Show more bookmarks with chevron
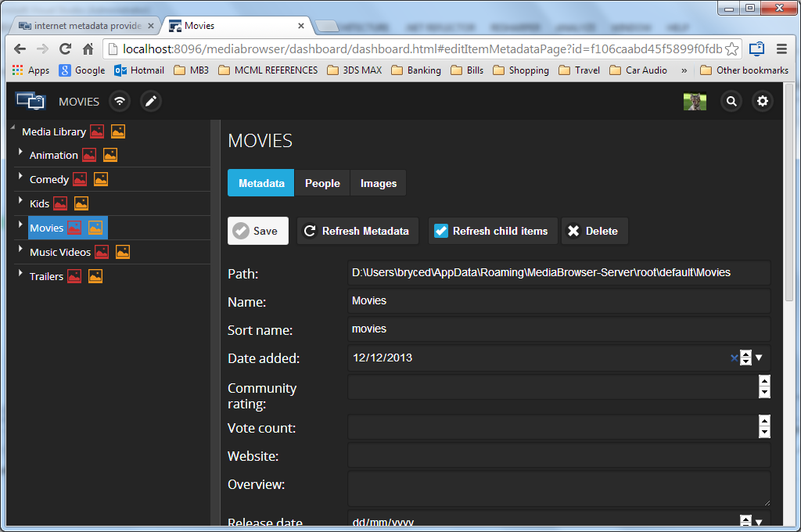This screenshot has height=532, width=801. tap(684, 70)
